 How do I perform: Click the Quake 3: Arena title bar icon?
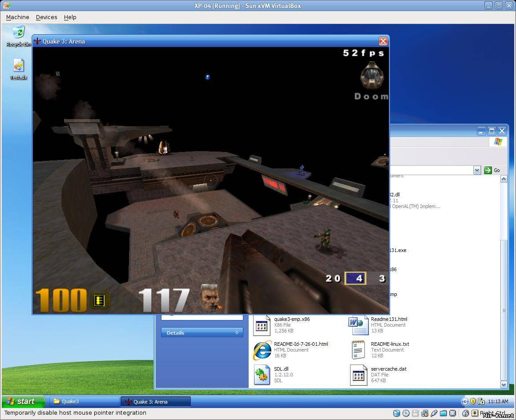[x=37, y=41]
